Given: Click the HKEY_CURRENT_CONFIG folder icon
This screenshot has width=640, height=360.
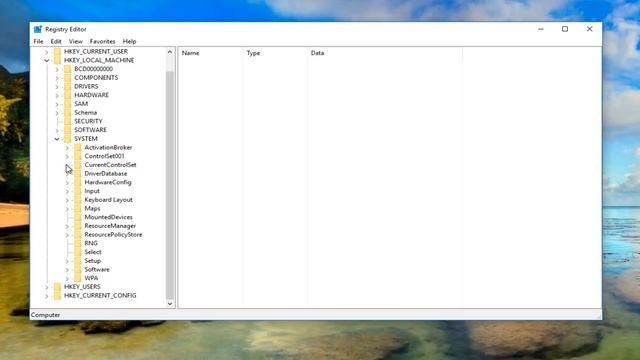Looking at the screenshot, I should click(57, 296).
